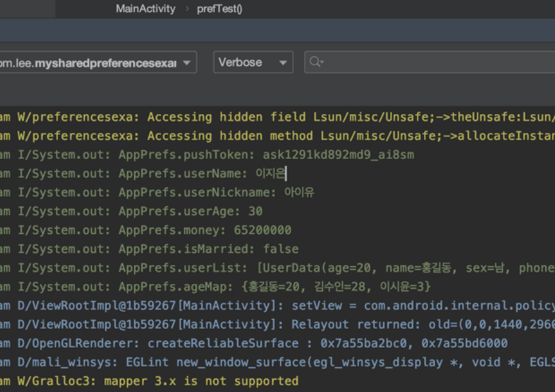Click the search magnifier icon in Logcat
Image resolution: width=555 pixels, height=392 pixels.
pyautogui.click(x=315, y=62)
